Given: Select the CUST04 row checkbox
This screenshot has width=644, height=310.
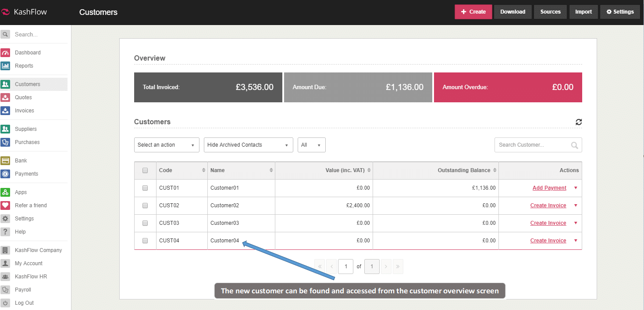Looking at the screenshot, I should (x=145, y=241).
